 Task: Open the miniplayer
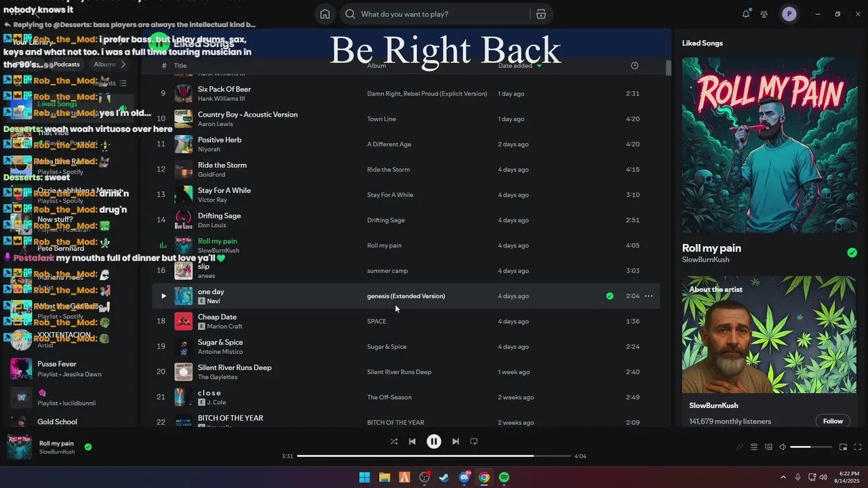[843, 447]
